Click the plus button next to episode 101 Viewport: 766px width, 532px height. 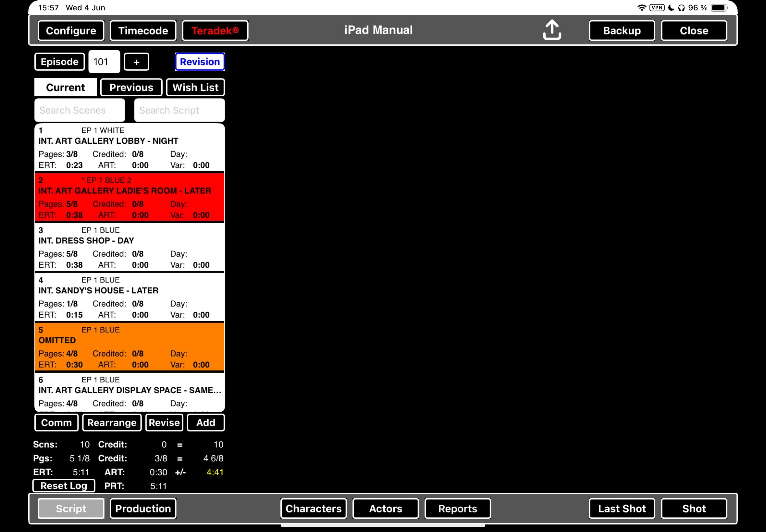click(136, 62)
